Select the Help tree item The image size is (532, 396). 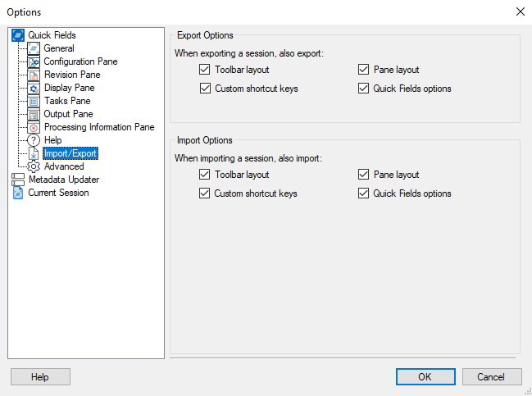click(53, 140)
